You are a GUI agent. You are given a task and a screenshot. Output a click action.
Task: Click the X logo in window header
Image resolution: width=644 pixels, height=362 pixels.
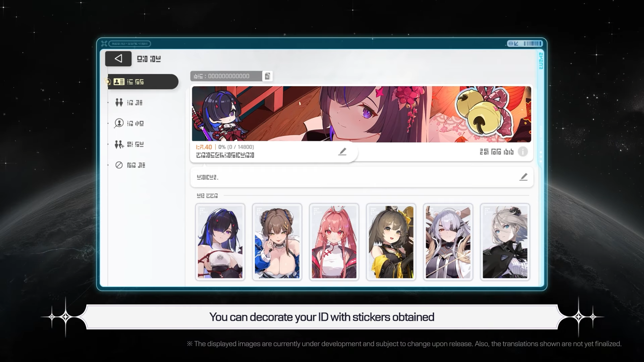tap(104, 44)
